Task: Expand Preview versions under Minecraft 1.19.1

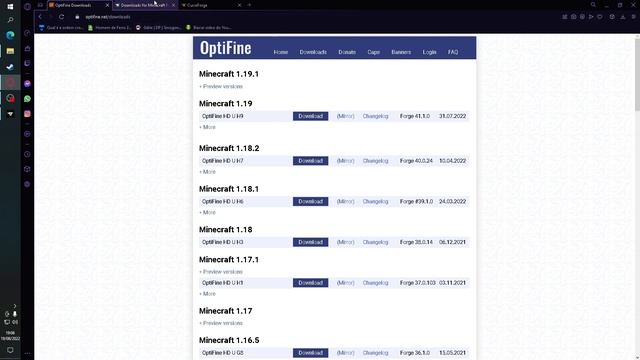Action: [221, 87]
